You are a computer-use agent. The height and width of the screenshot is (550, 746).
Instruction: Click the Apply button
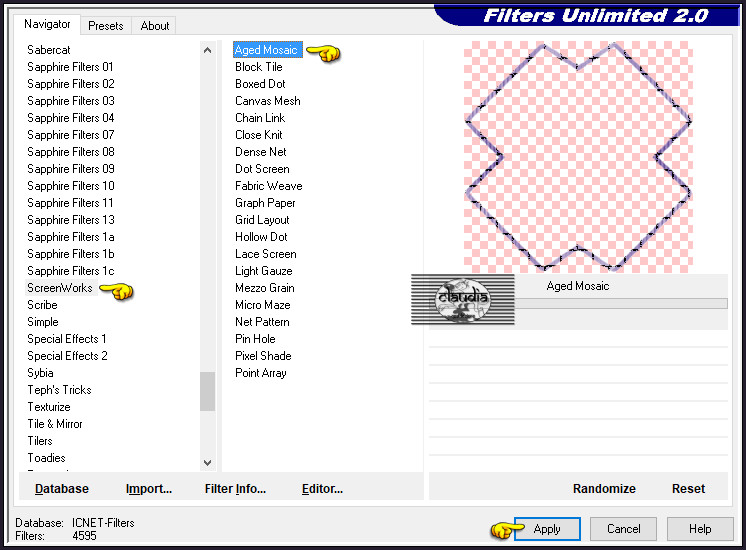pyautogui.click(x=547, y=529)
